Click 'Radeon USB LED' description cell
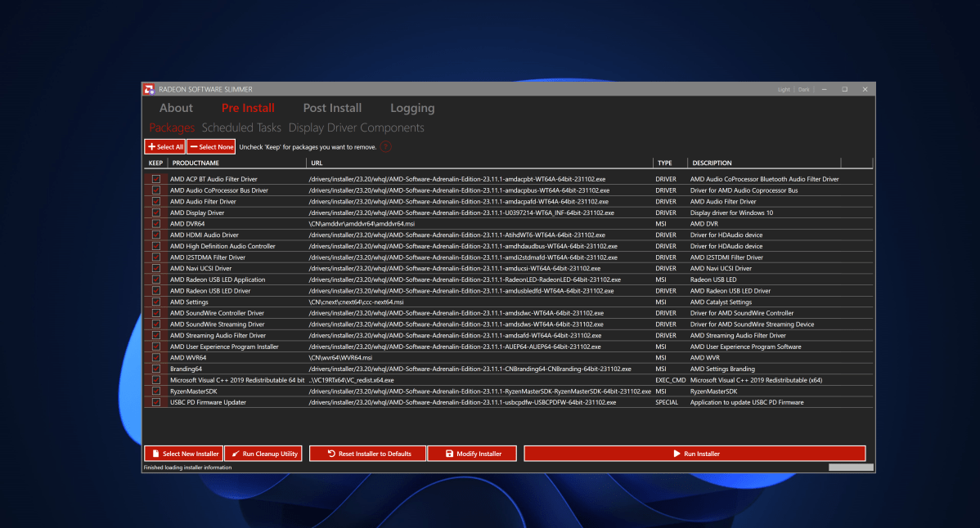This screenshot has height=528, width=980. [x=713, y=280]
